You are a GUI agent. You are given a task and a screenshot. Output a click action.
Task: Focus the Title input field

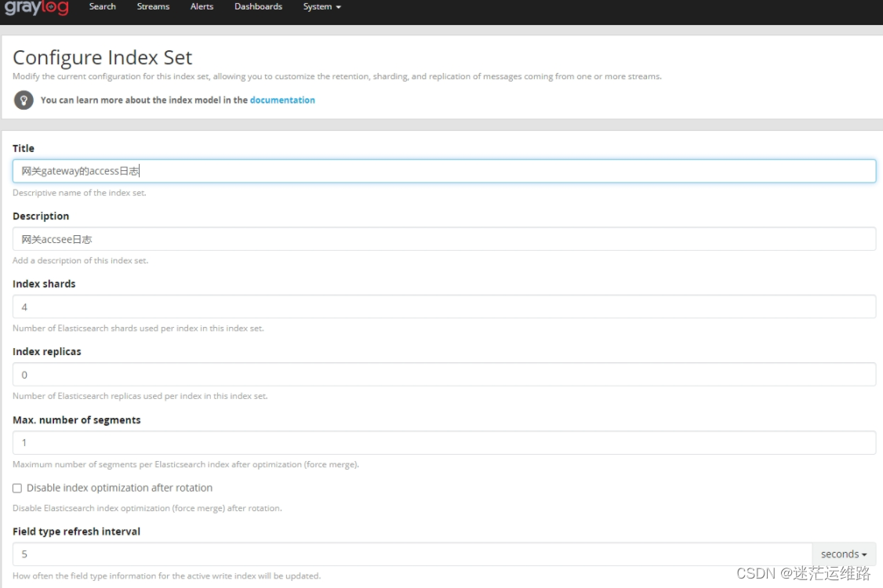point(445,171)
